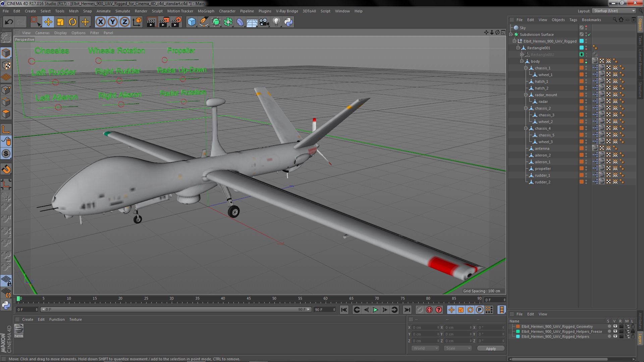Click the Undo arrow icon

(x=9, y=22)
